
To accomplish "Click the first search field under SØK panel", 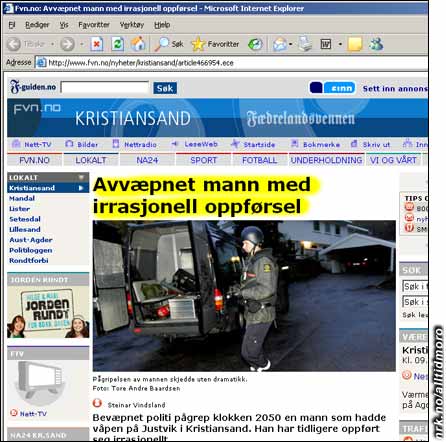I will (415, 287).
